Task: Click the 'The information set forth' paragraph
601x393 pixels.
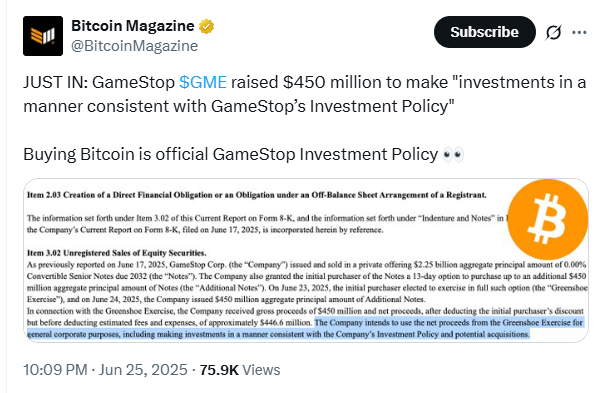Action: tap(266, 224)
